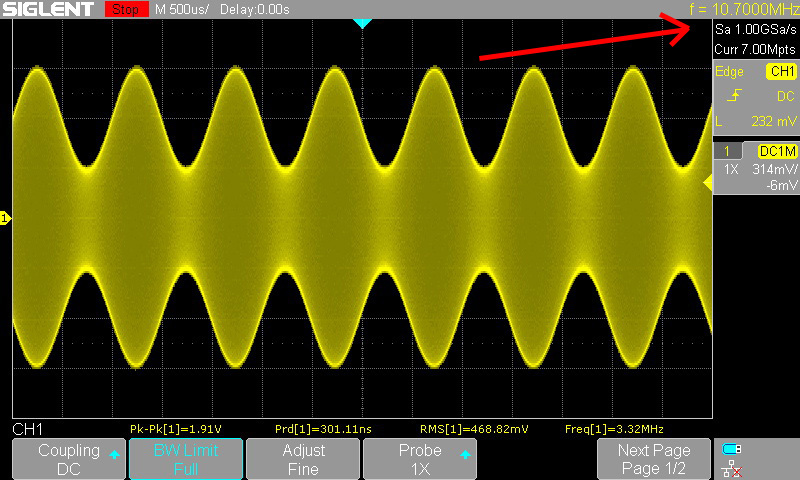This screenshot has height=480, width=800.
Task: Open the Coupling DC selection menu
Action: pos(69,459)
